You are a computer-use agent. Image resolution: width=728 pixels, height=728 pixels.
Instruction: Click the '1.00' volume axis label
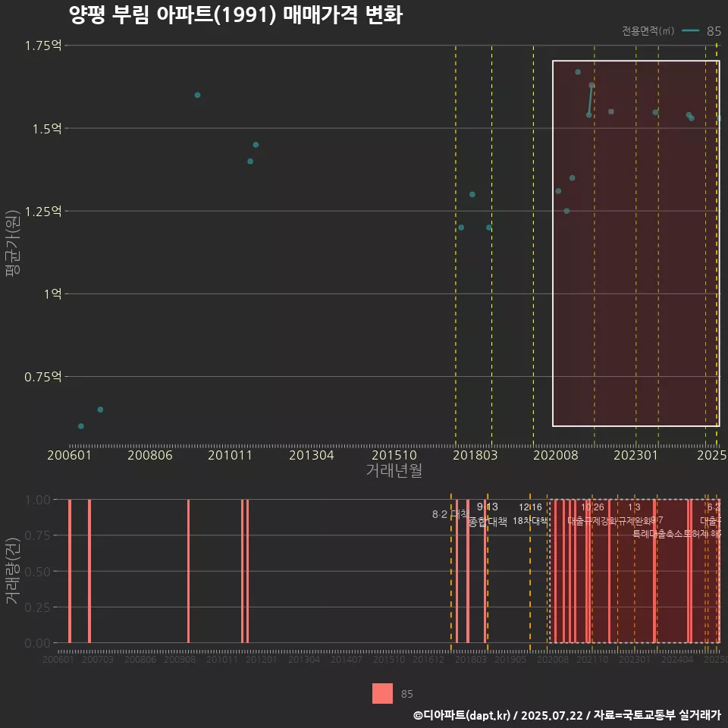tap(38, 500)
